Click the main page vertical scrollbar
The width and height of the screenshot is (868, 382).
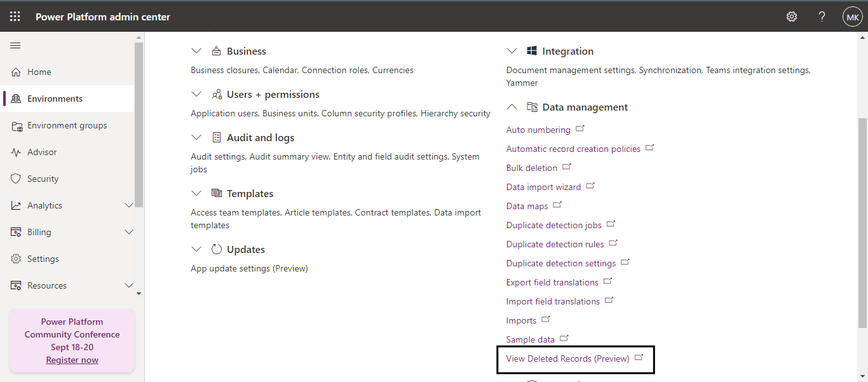pyautogui.click(x=862, y=222)
